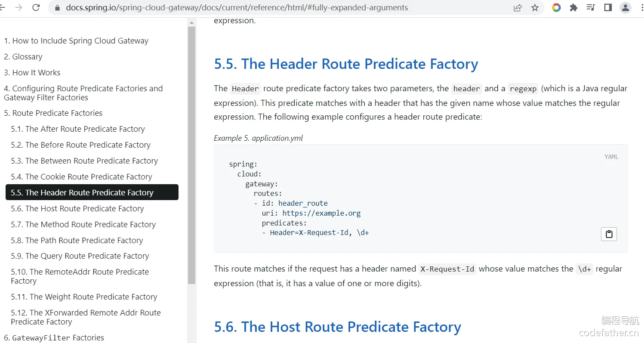This screenshot has height=343, width=644.
Task: Go to '5.8. The Path Route Predicate Factory'
Action: click(77, 241)
